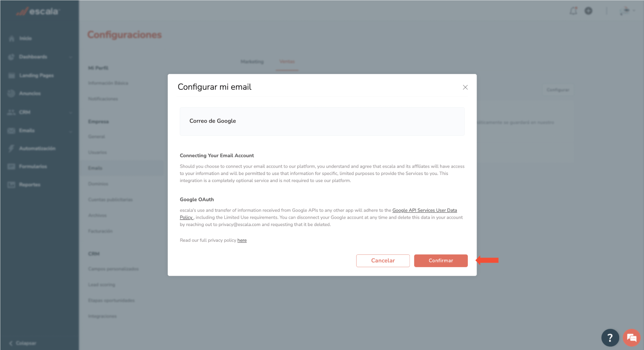
Task: Open the privacy policy 'here' link
Action: (x=242, y=240)
